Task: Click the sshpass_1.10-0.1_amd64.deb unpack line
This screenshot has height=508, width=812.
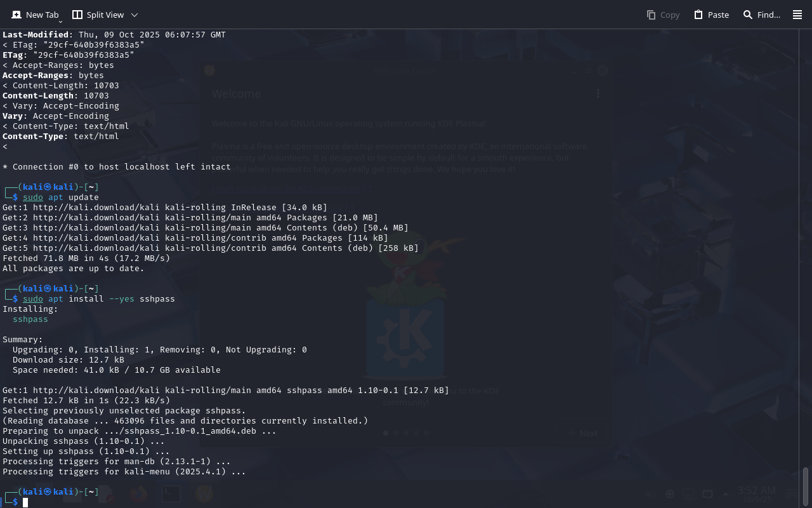Action: pyautogui.click(x=140, y=431)
